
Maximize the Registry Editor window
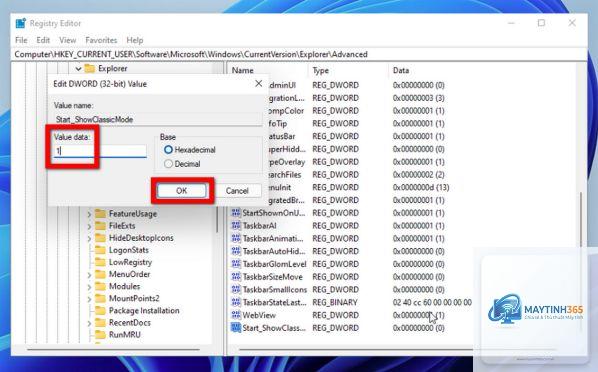pos(541,23)
